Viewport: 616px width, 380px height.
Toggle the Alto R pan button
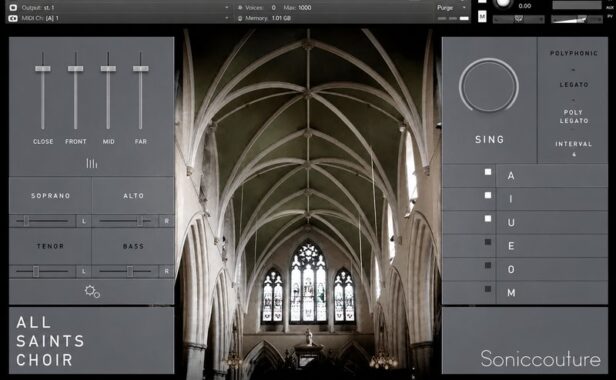(x=167, y=221)
